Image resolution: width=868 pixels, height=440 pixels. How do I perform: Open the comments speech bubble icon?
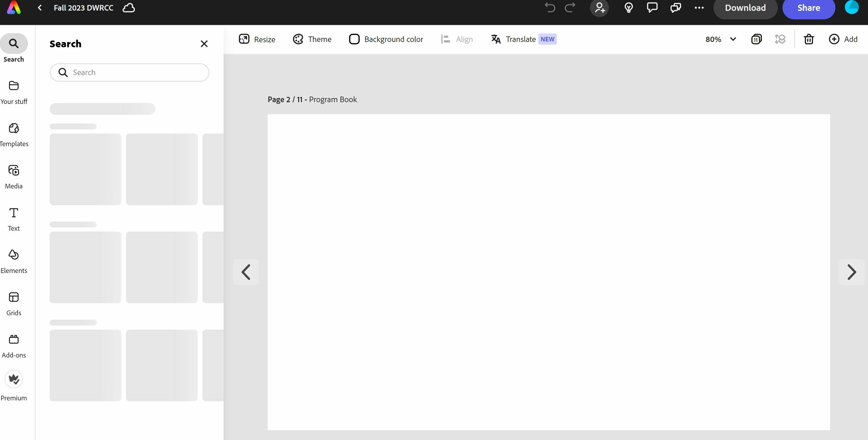point(652,7)
